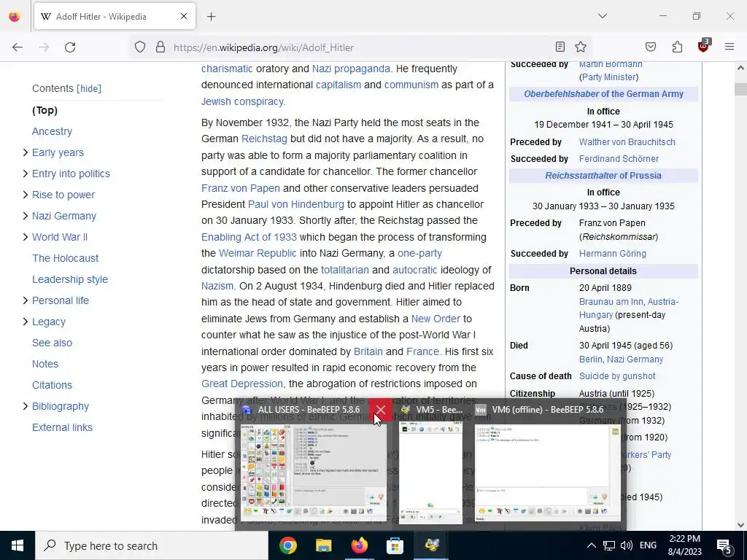Switch to VM6 (offline) BeeBEEP thumbnail
Screen dimensions: 747x560
548,473
